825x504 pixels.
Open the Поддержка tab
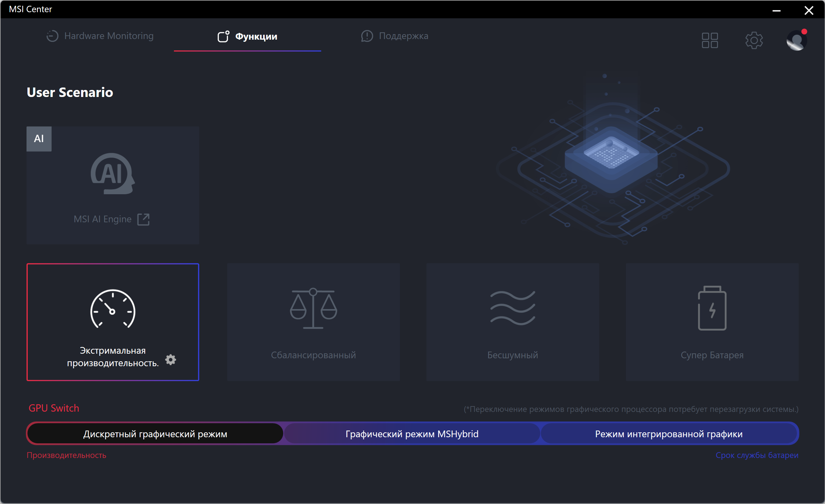click(395, 36)
